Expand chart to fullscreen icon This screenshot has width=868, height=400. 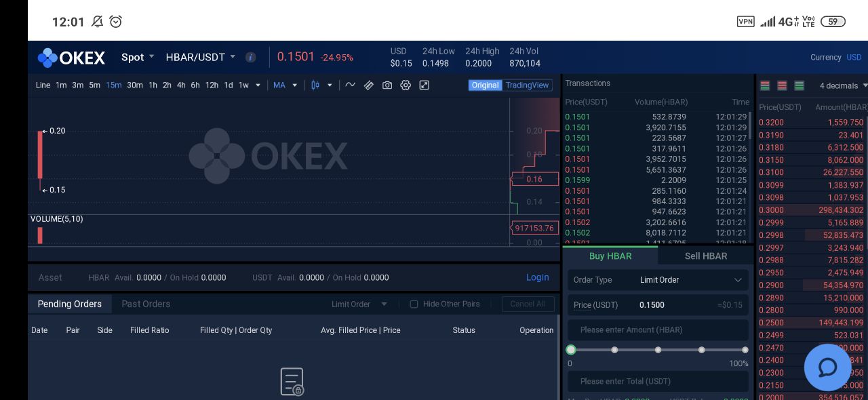424,85
